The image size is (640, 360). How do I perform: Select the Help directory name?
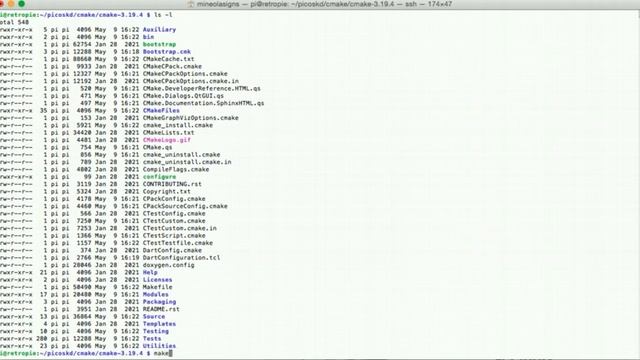pos(150,272)
